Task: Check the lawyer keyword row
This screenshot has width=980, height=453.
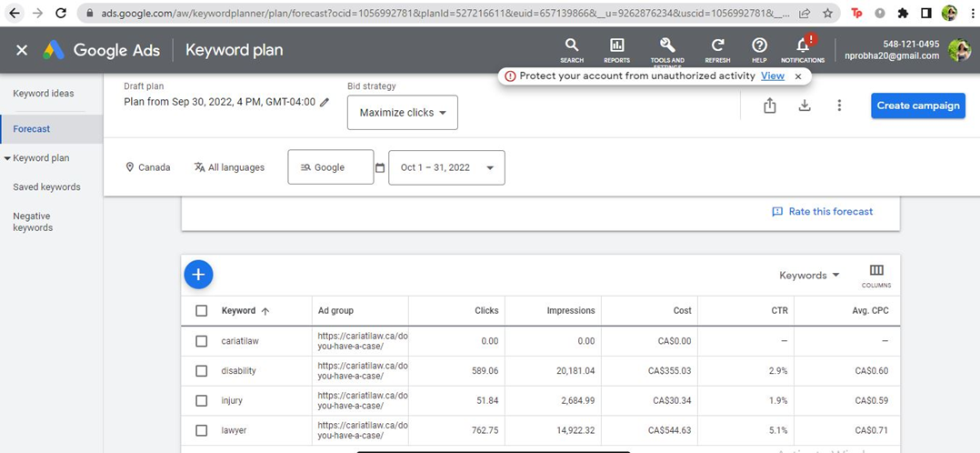Action: click(201, 430)
